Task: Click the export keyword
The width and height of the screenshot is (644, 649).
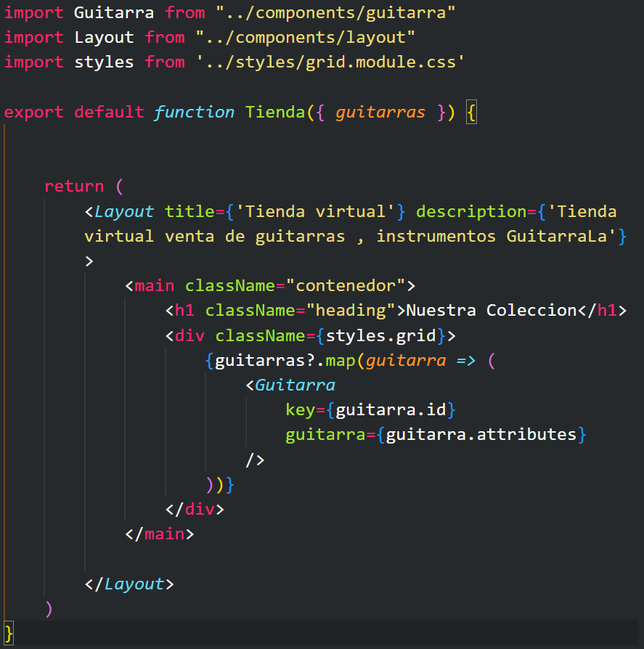Action: point(33,112)
